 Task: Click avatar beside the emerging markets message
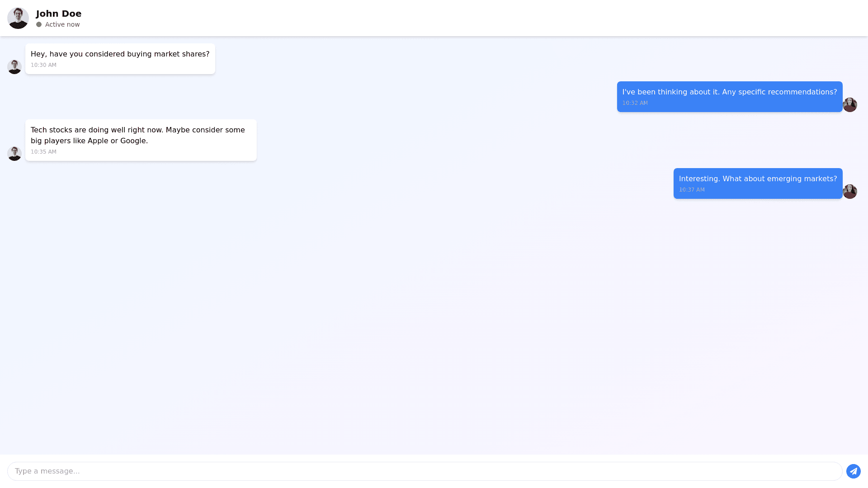tap(849, 192)
